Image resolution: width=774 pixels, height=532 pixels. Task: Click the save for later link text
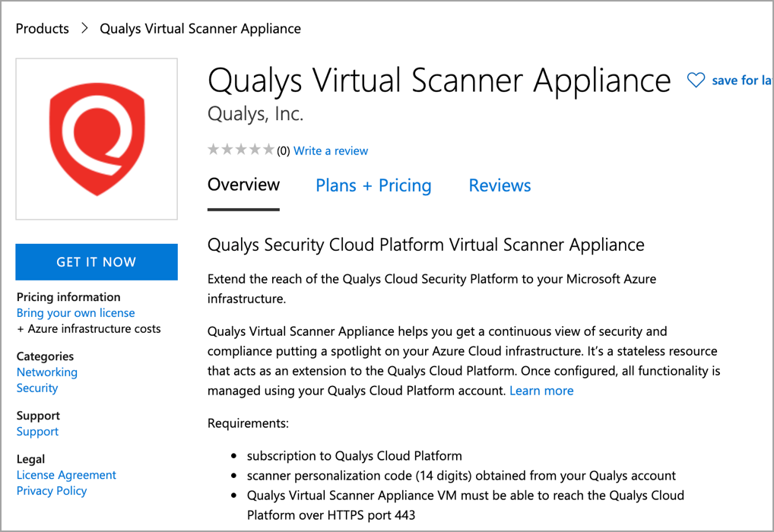741,80
